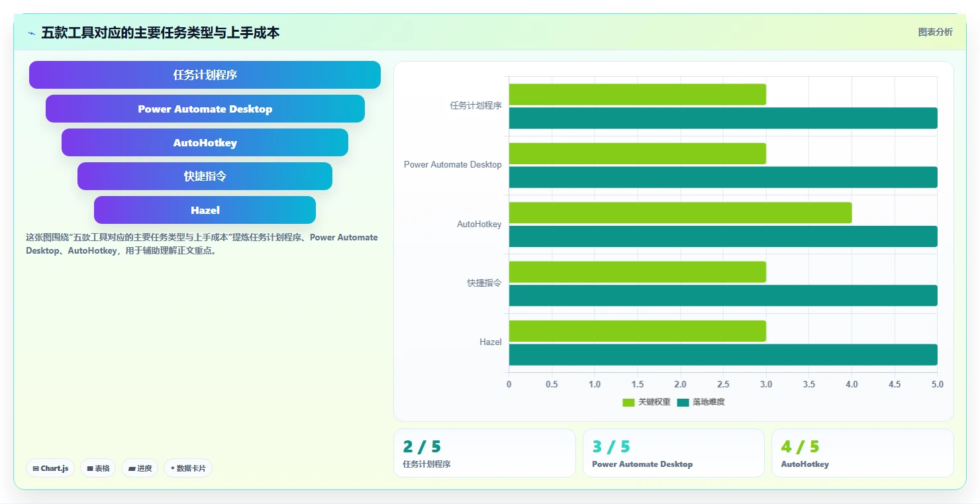
Task: Open the 3 / 5 Power Automate Desktop card
Action: coord(673,453)
